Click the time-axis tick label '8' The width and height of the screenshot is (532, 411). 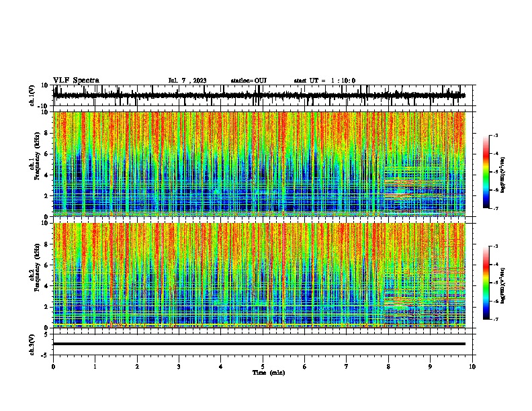coord(388,367)
